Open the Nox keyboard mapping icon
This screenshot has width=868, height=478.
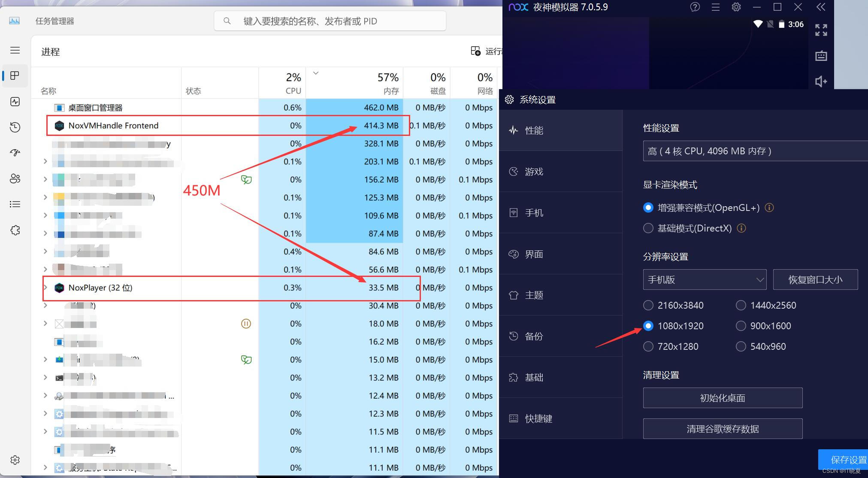(x=821, y=56)
